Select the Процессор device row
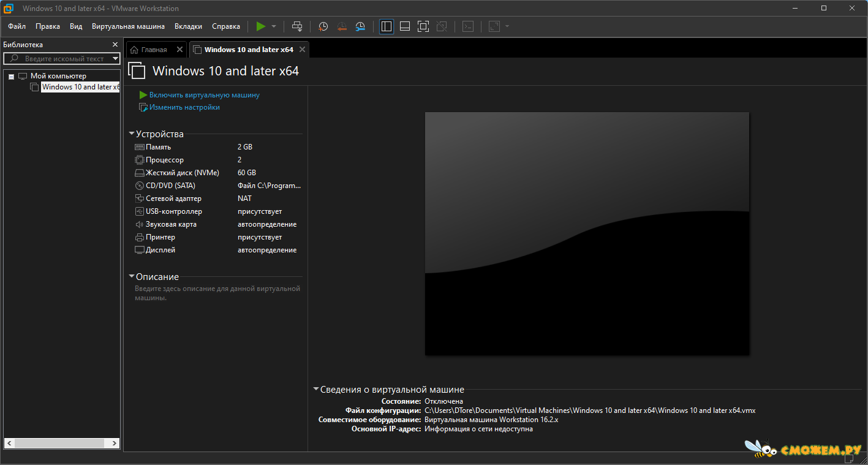Screen dimensions: 868x465 click(217, 160)
